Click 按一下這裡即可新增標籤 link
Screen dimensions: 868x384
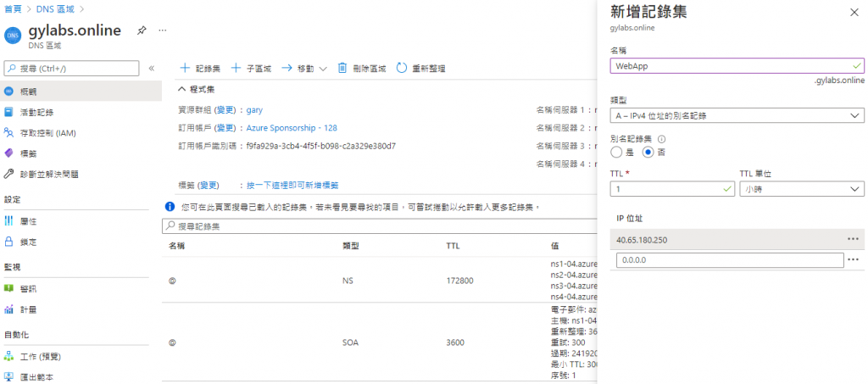pyautogui.click(x=292, y=186)
